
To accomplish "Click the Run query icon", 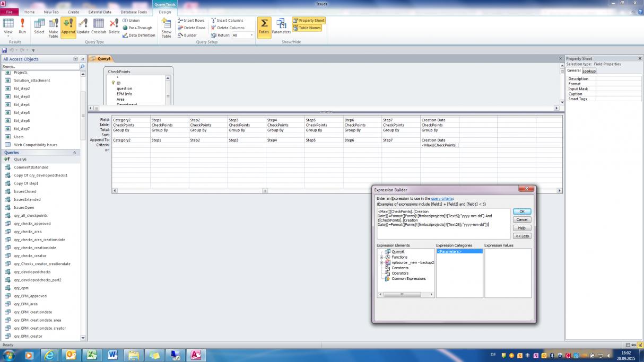I will point(22,25).
